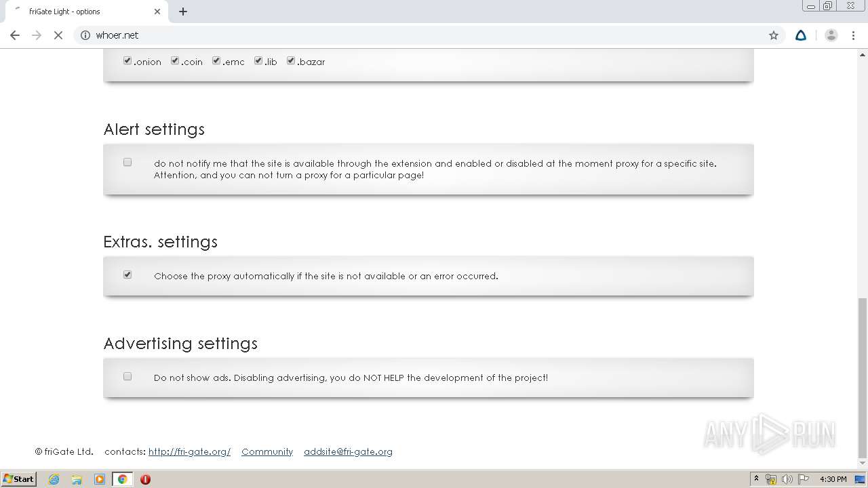The image size is (868, 488).
Task: Close the friGate Light options tab
Action: coord(157,12)
